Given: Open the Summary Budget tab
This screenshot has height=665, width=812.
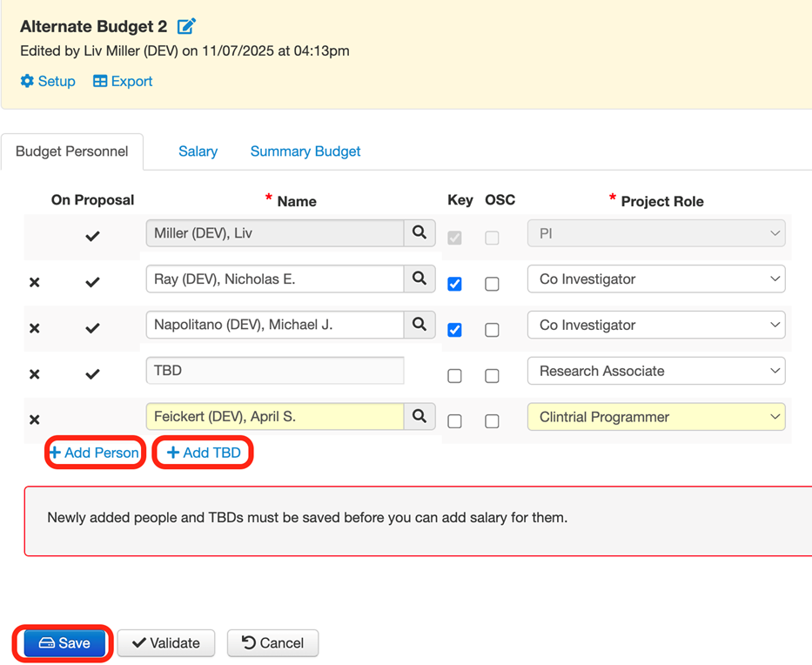Looking at the screenshot, I should (305, 151).
